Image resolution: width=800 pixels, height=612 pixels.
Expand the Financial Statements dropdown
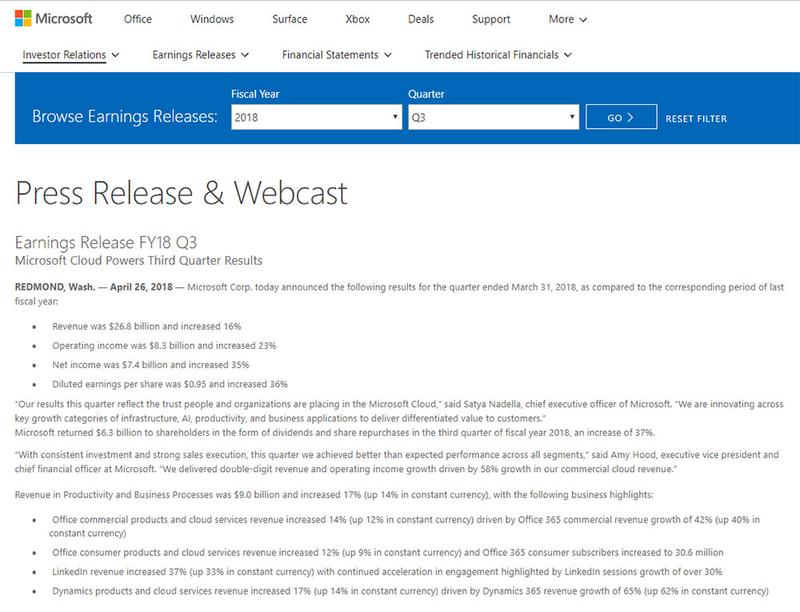point(337,55)
